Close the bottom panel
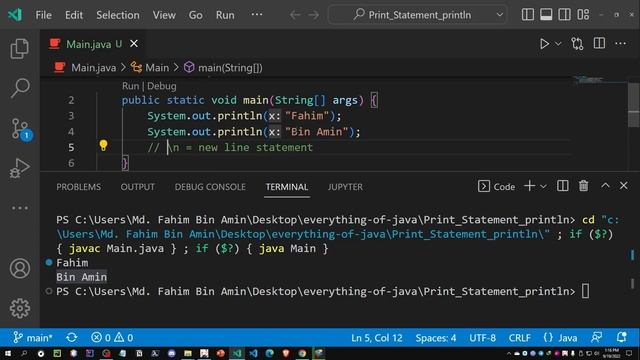 coord(624,186)
